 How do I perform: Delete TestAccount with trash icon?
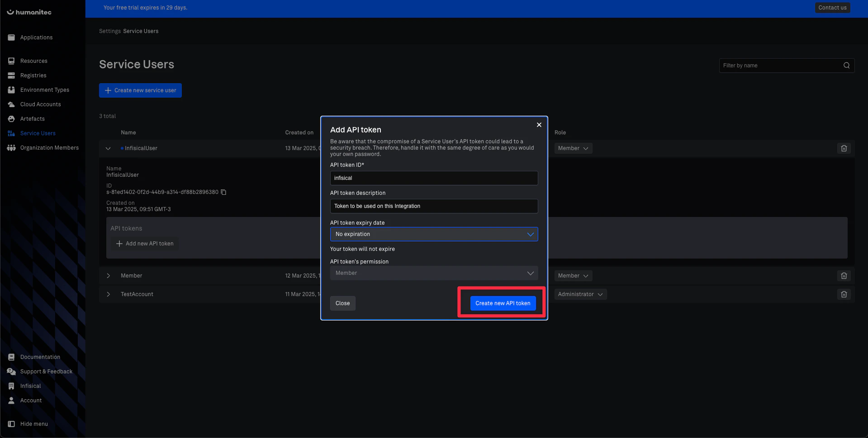click(x=844, y=294)
